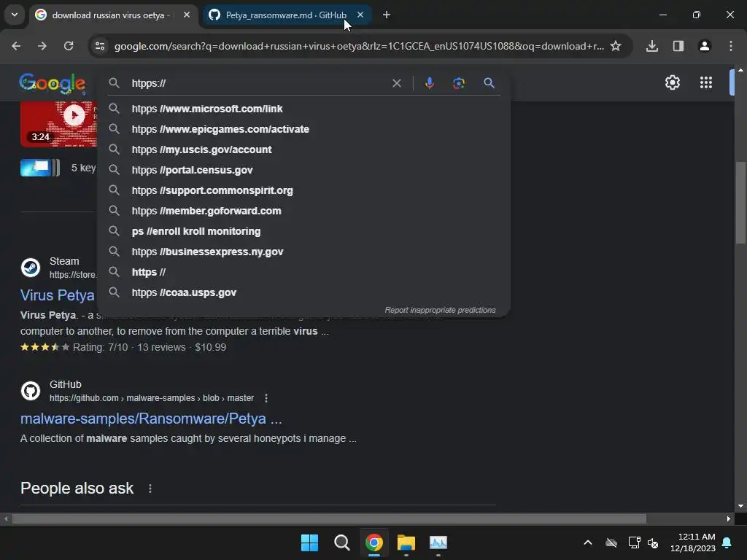The width and height of the screenshot is (747, 560).
Task: Click in the search box containing htpps://
Action: pos(258,83)
